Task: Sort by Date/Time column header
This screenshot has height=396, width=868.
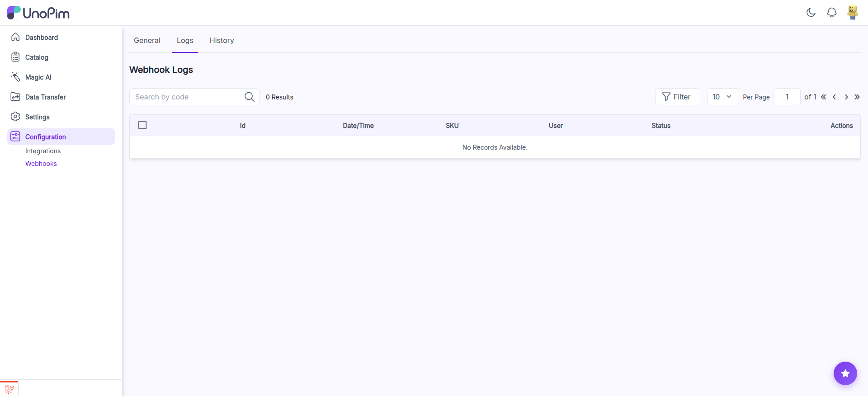Action: pyautogui.click(x=358, y=126)
